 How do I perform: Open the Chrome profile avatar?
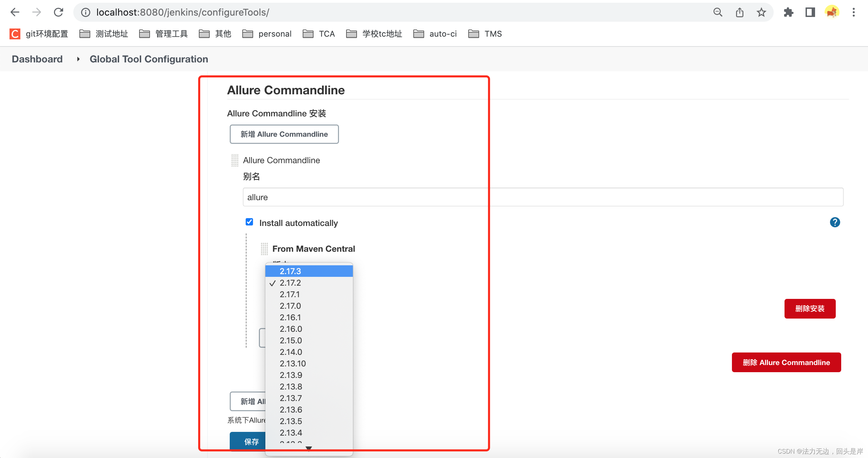832,13
